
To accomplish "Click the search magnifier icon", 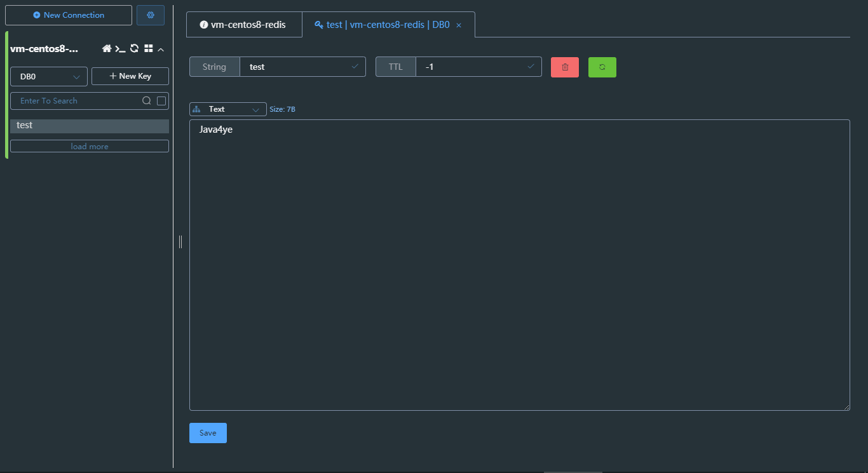I will click(146, 101).
